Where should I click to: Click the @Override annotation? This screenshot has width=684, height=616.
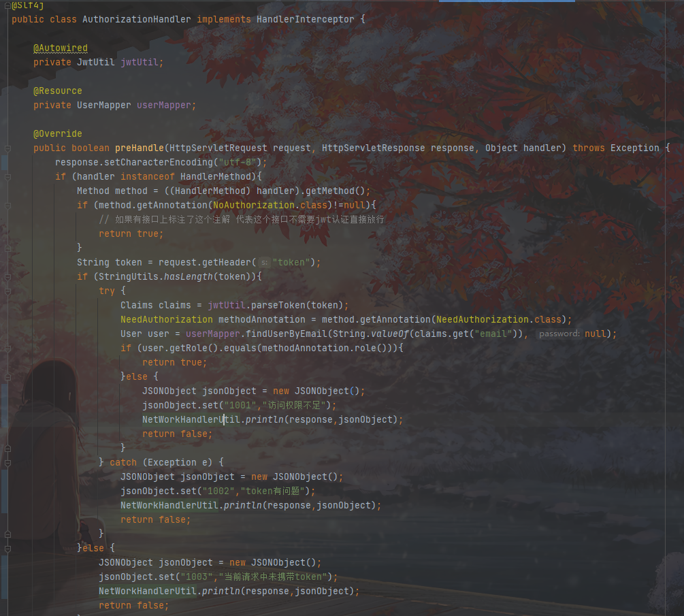(x=58, y=133)
